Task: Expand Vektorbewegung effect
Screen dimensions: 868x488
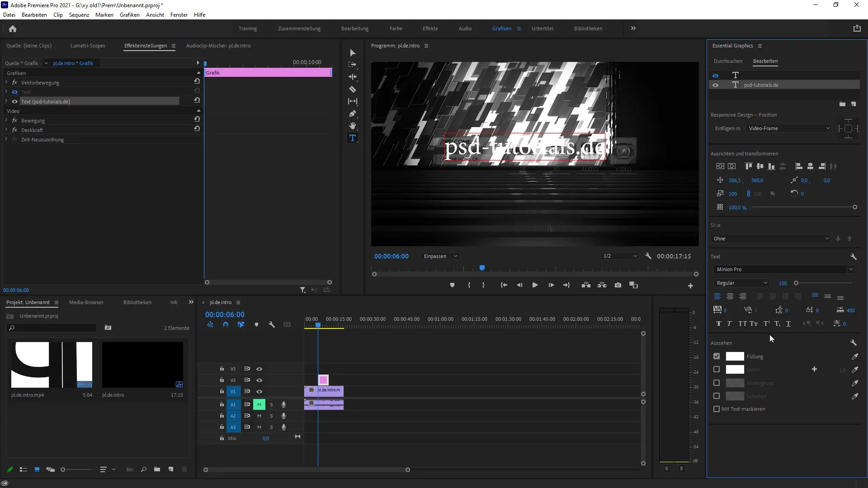Action: click(x=6, y=82)
